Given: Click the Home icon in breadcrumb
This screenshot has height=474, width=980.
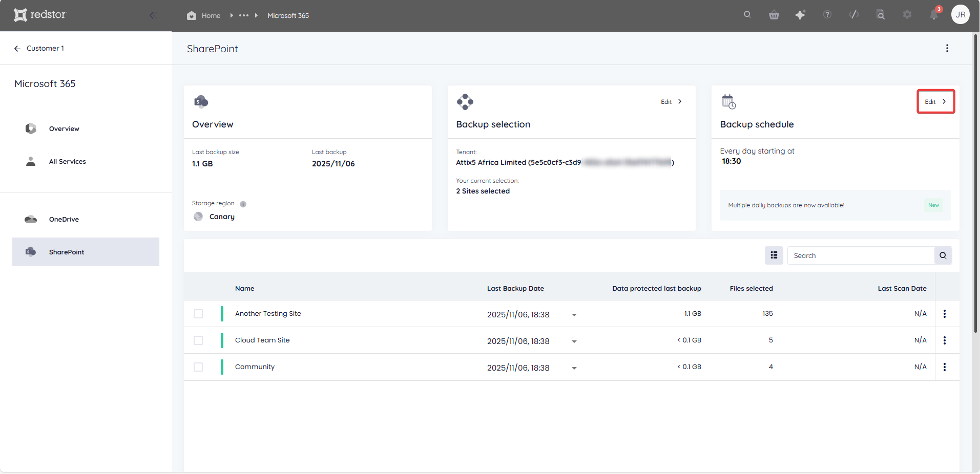Looking at the screenshot, I should [x=192, y=15].
